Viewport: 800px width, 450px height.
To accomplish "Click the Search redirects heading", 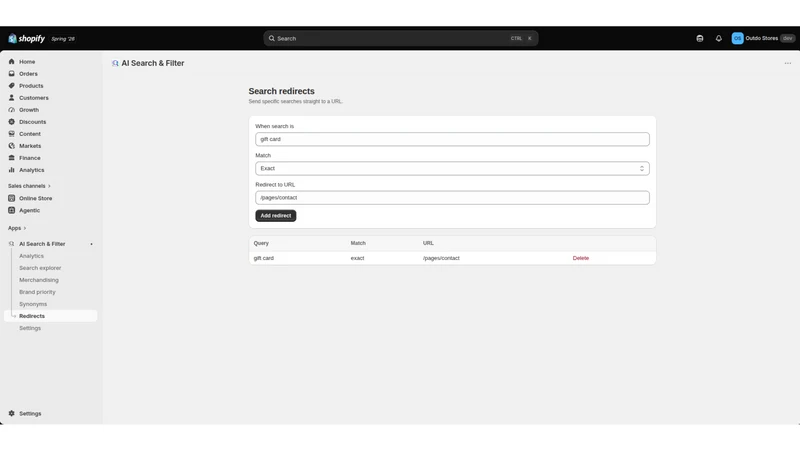I will point(282,91).
